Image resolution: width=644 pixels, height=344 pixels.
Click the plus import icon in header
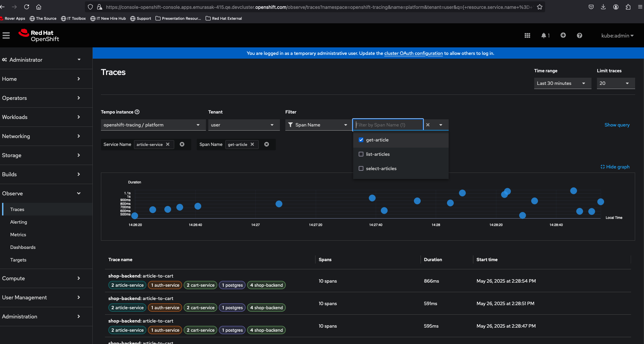(563, 35)
